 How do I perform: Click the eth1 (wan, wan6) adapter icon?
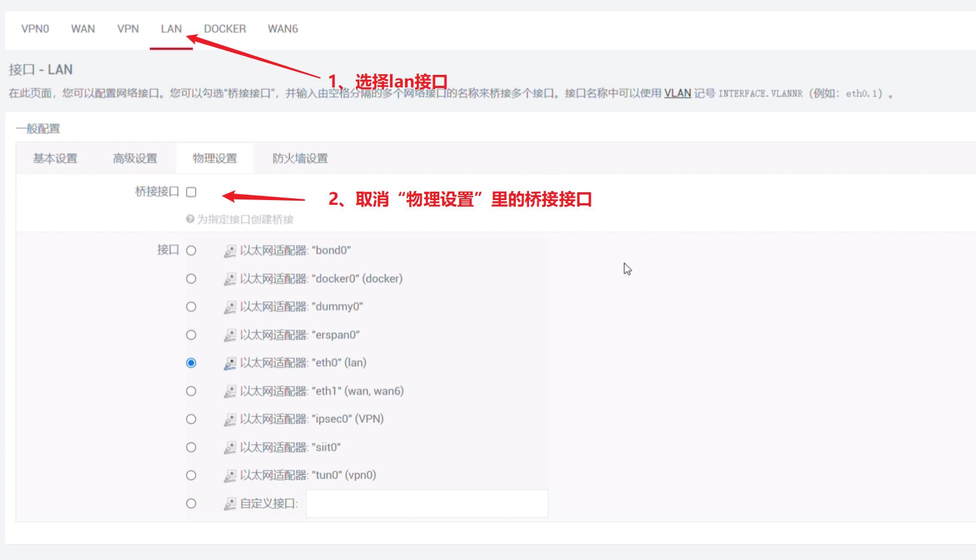[x=230, y=392]
